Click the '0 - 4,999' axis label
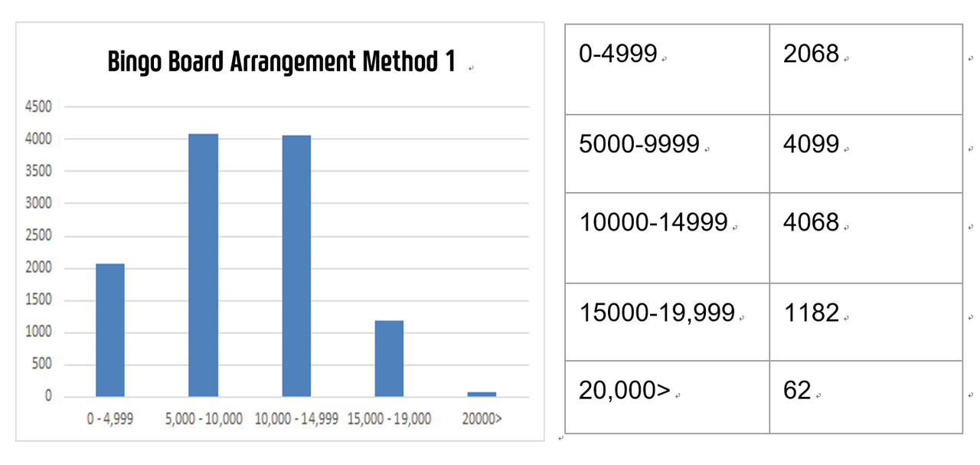 pyautogui.click(x=109, y=419)
